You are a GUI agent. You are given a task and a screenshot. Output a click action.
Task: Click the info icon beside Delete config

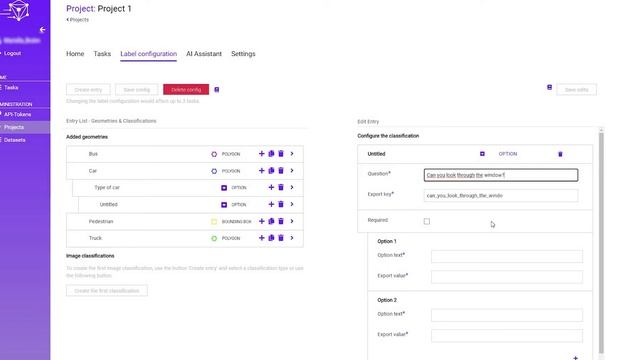[x=217, y=90]
